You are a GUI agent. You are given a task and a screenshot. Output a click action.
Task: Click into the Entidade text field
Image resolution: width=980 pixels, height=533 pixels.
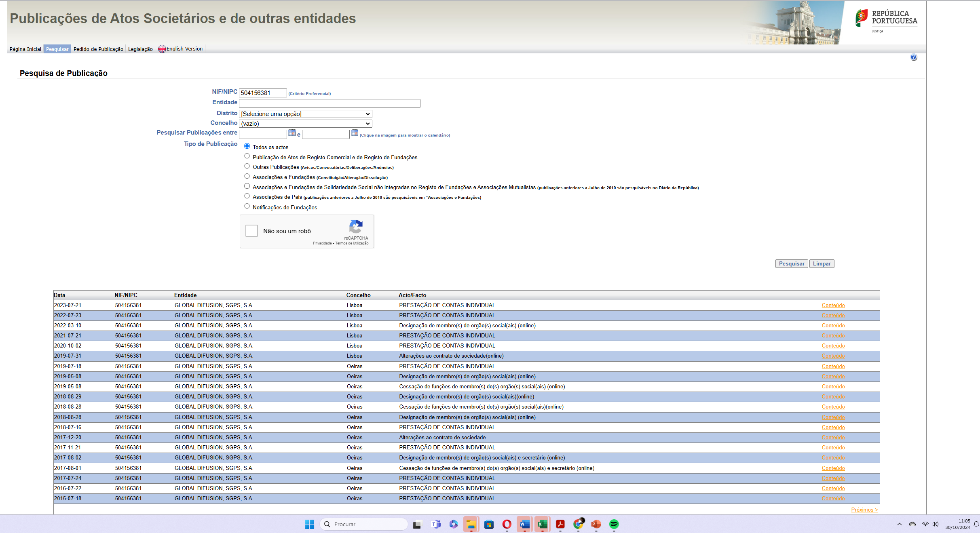coord(329,103)
